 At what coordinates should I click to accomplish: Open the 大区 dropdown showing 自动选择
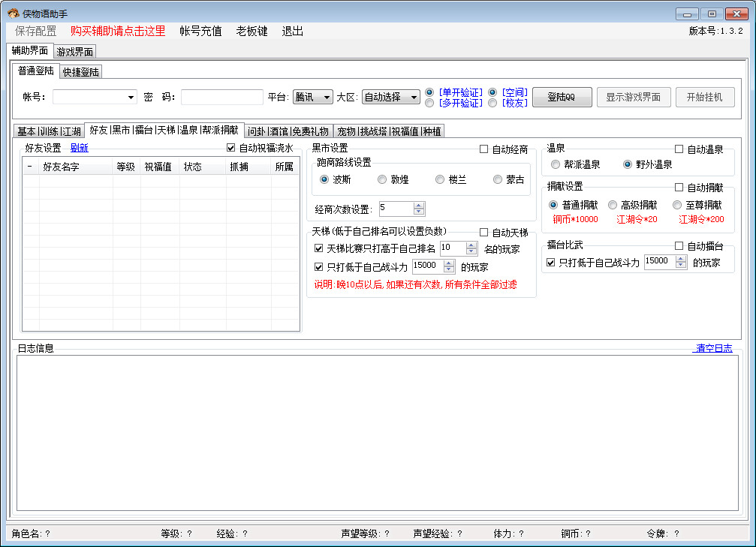[391, 97]
